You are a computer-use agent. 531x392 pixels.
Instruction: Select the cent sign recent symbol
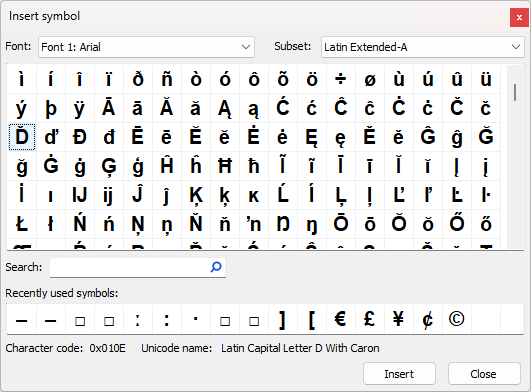428,319
